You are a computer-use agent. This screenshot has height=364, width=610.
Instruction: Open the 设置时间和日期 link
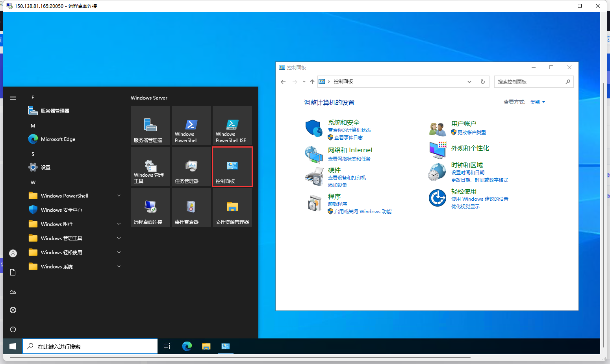point(468,173)
